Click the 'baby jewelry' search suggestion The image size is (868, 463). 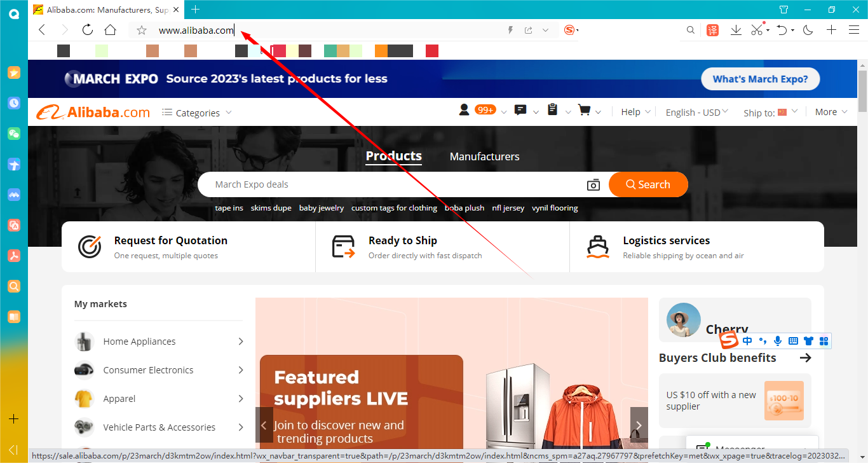click(x=322, y=208)
